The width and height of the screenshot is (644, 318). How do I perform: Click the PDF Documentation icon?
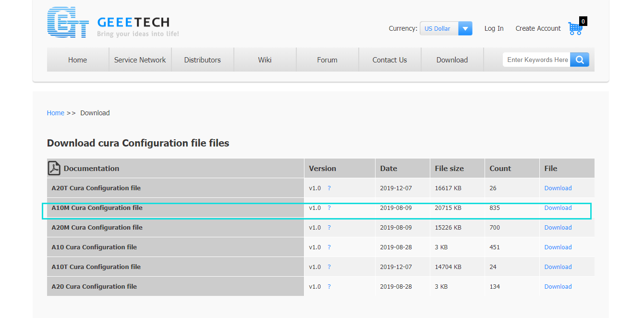coord(54,168)
